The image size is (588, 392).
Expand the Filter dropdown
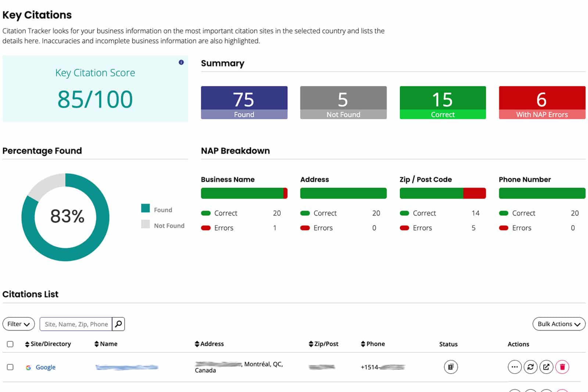tap(18, 324)
